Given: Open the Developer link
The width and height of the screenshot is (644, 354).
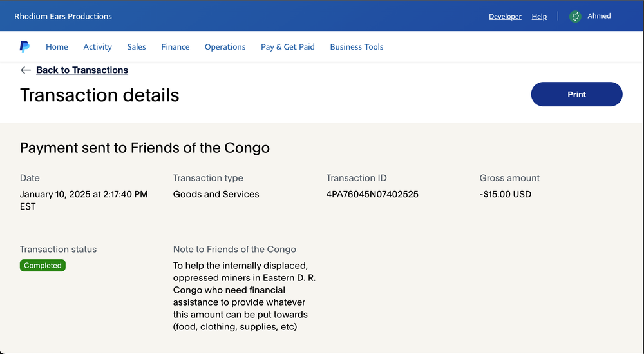Looking at the screenshot, I should [x=505, y=17].
